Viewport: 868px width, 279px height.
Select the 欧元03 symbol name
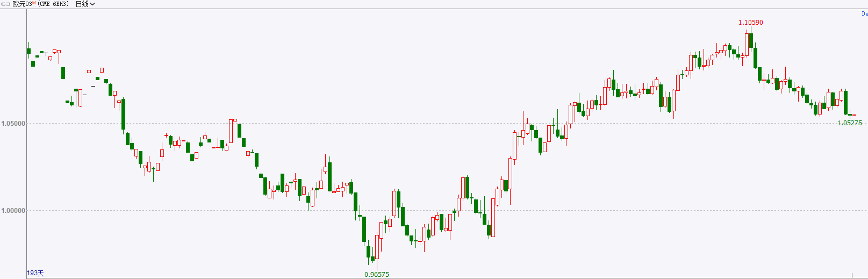(x=21, y=4)
